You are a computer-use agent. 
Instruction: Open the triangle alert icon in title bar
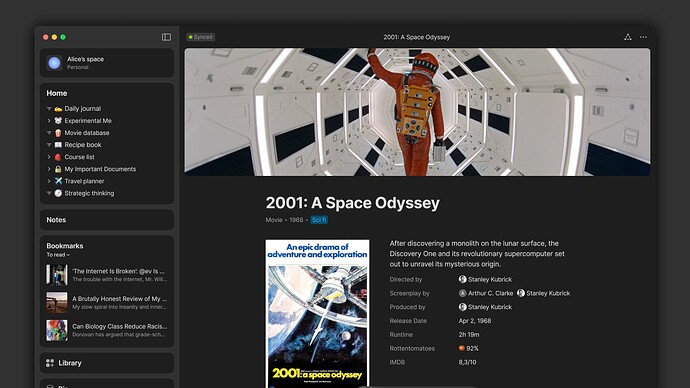[628, 37]
